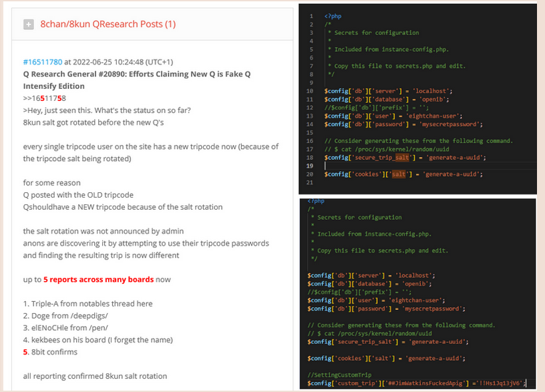Image resolution: width=545 pixels, height=392 pixels.
Task: Click list item "3. elENoCHle from /pen/"
Action: 65,328
